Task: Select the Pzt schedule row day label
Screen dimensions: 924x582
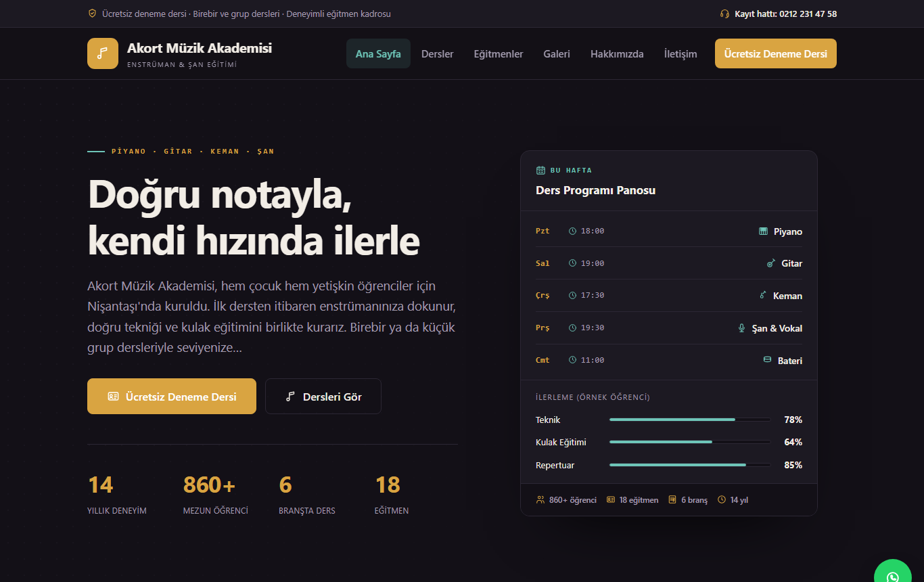Action: [542, 231]
